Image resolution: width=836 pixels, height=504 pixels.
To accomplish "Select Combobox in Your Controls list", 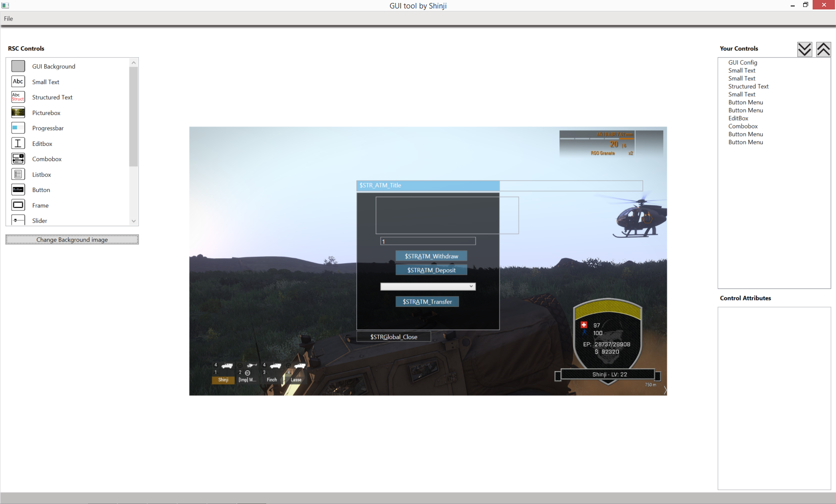I will [x=743, y=126].
